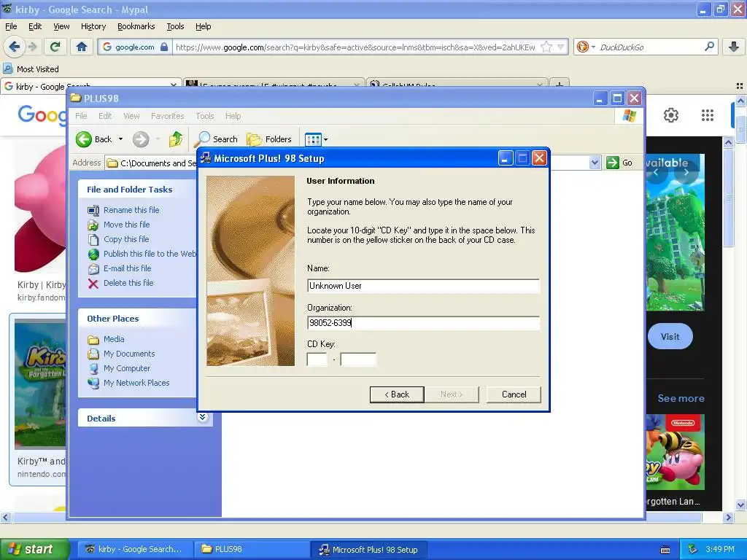Open the Google apps grid icon
Image resolution: width=747 pixels, height=560 pixels.
(708, 115)
